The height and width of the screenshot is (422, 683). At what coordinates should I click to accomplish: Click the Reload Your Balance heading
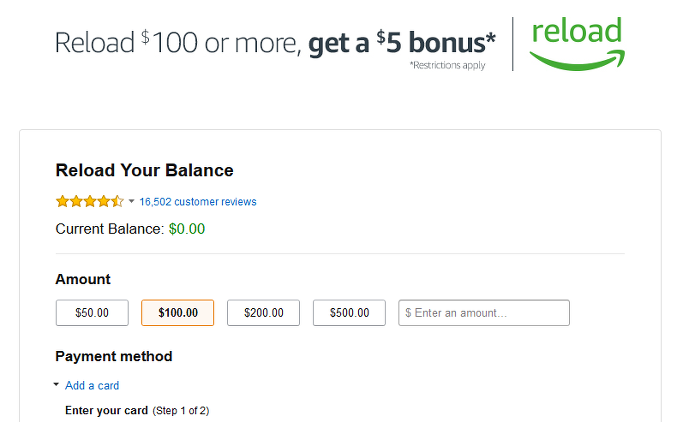click(x=145, y=170)
